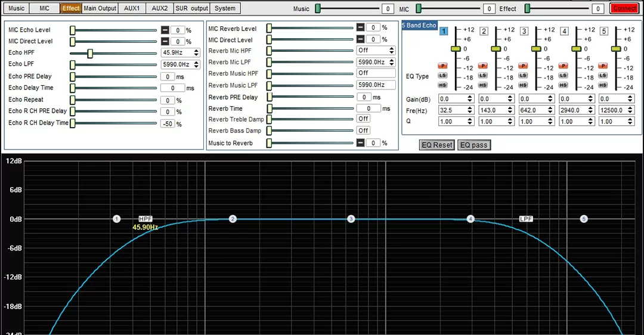Viewport: 644px width, 335px height.
Task: Select node 3 on the EQ curve
Action: pos(351,219)
